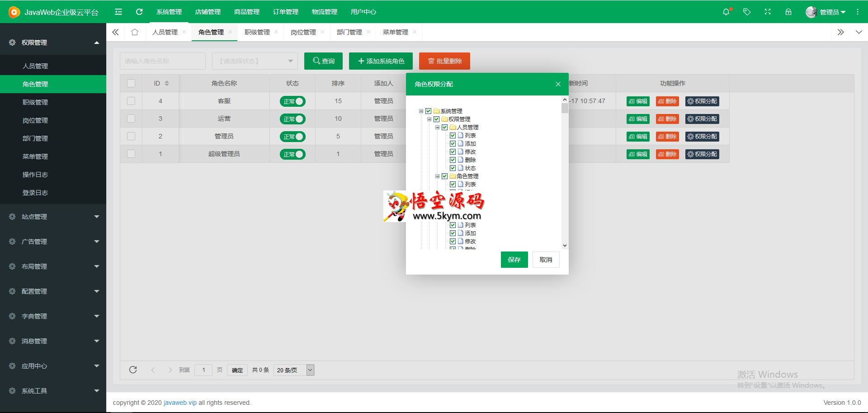Viewport: 868px width, 413px height.
Task: Open notifications bell icon
Action: pyautogui.click(x=726, y=12)
